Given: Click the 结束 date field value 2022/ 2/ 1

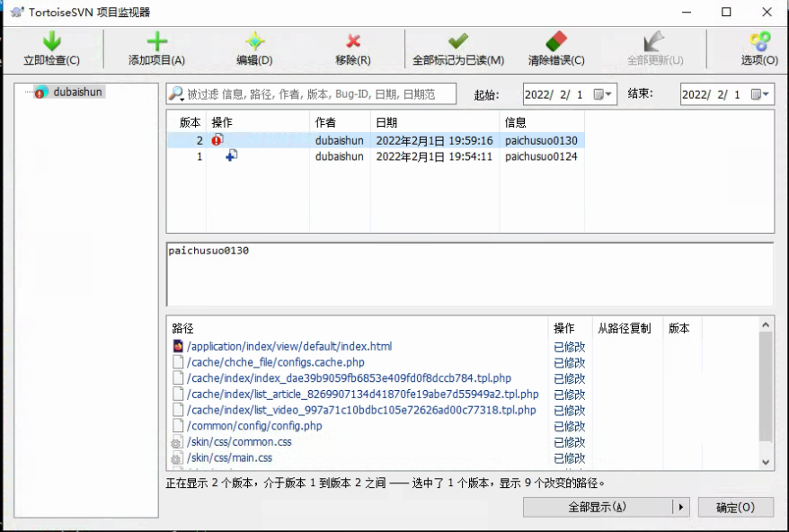Looking at the screenshot, I should pos(712,94).
